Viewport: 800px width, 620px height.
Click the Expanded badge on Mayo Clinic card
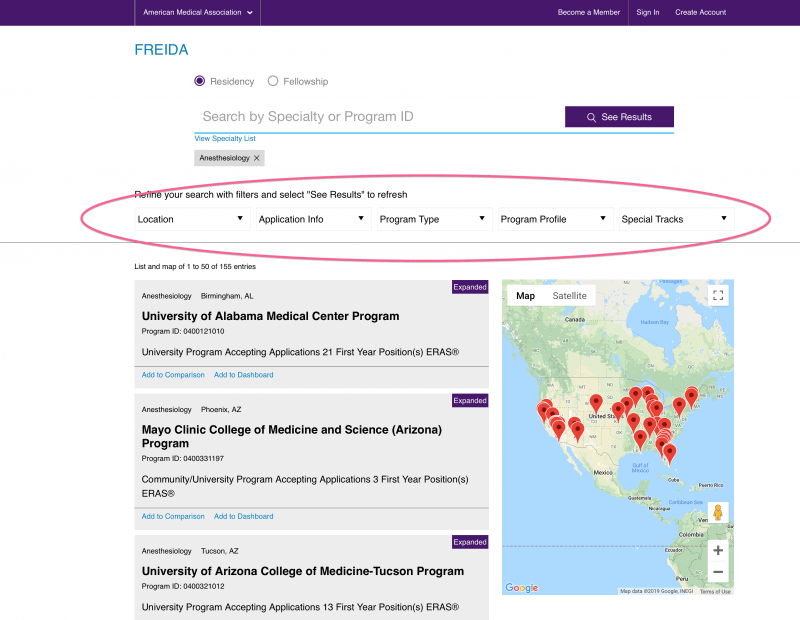tap(470, 401)
